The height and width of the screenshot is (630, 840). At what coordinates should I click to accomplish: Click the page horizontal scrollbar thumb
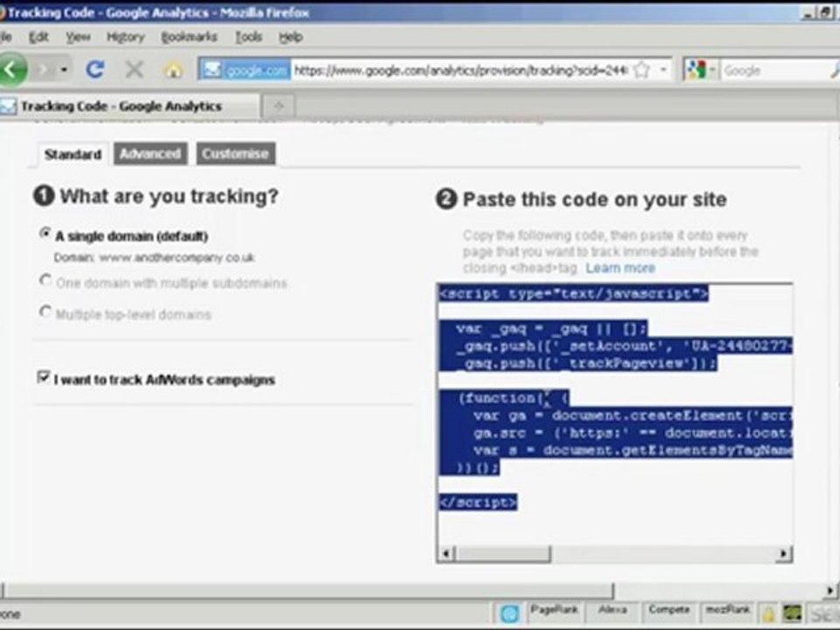coord(307,591)
